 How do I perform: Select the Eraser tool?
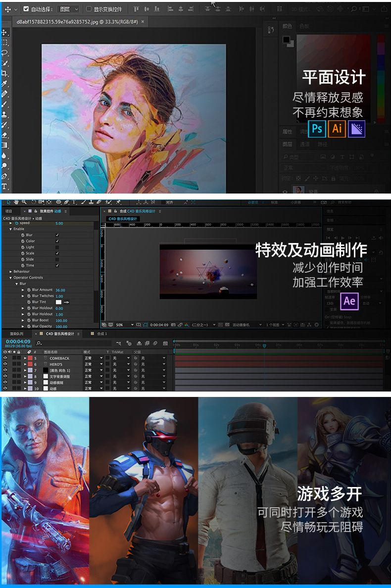4,135
